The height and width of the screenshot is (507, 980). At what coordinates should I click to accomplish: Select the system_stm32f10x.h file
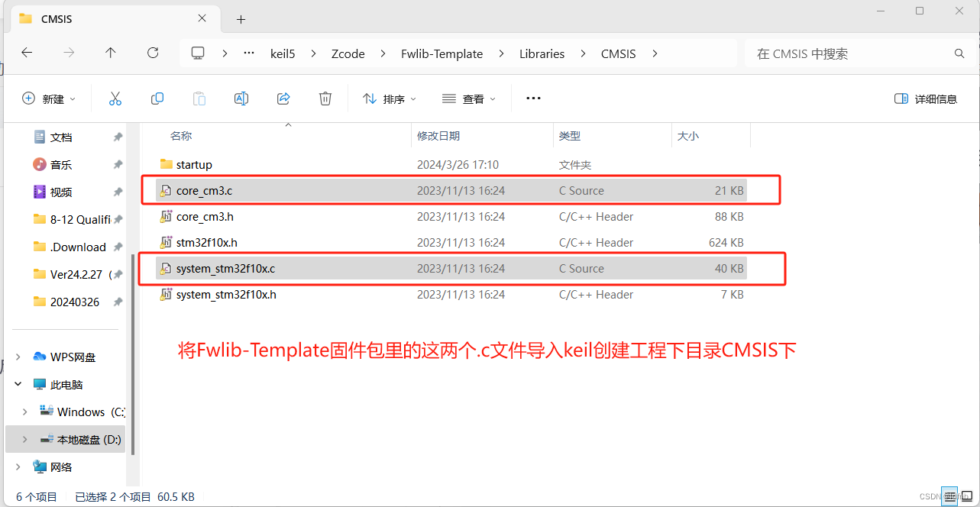pos(451,295)
